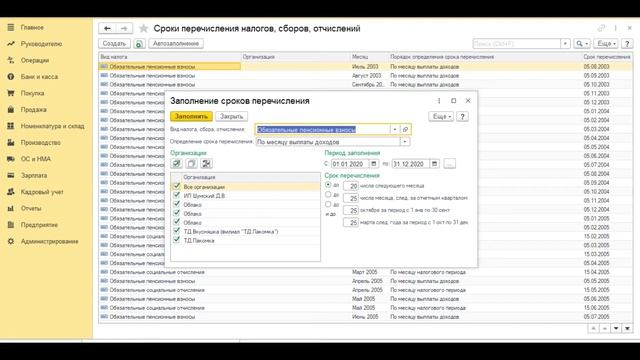Click the main list search field
Viewport: 640px width, 360px height.
point(516,44)
